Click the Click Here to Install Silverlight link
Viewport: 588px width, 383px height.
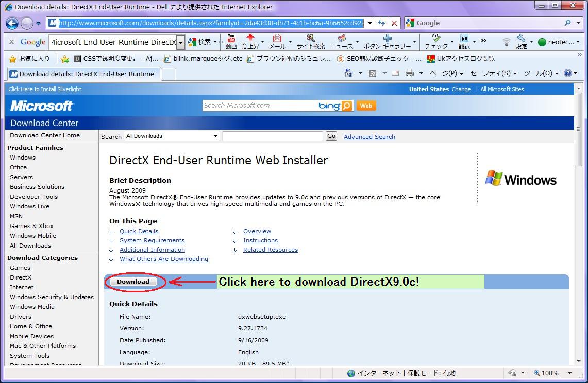pyautogui.click(x=45, y=89)
